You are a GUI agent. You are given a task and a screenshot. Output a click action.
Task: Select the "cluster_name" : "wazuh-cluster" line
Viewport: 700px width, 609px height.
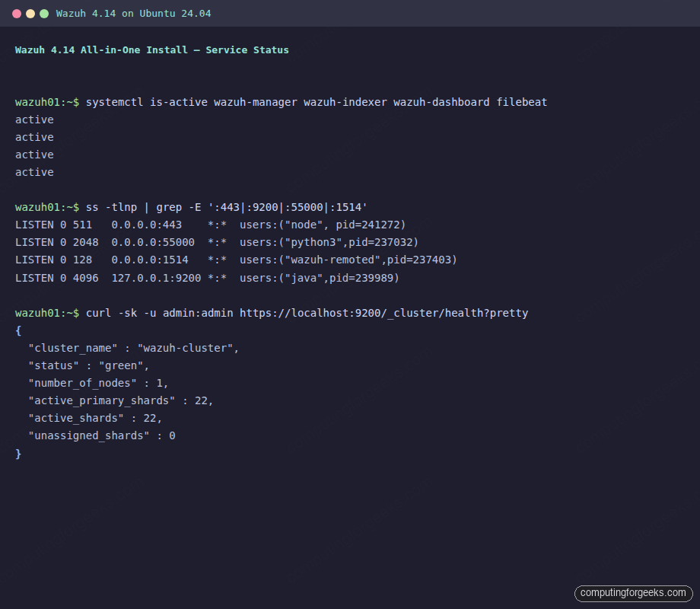(x=133, y=348)
